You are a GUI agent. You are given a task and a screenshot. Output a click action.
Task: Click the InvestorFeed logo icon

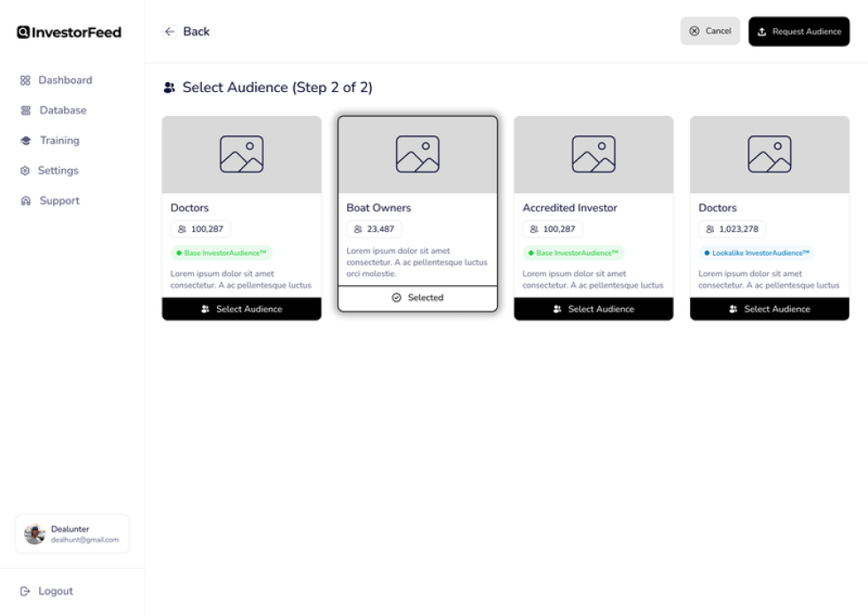tap(23, 32)
